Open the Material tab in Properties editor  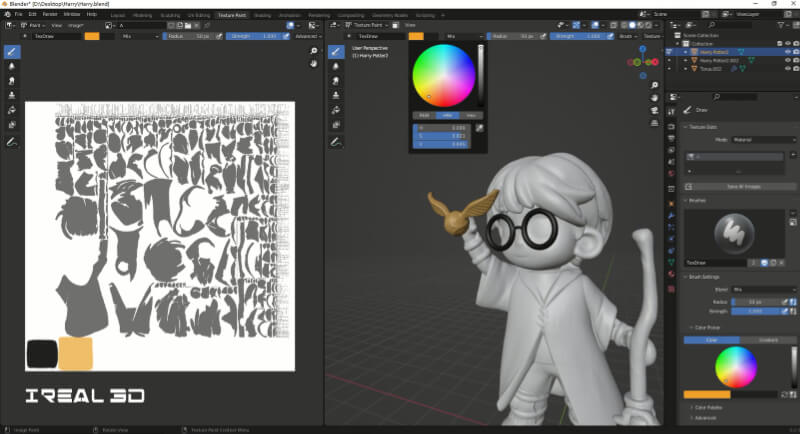[671, 274]
